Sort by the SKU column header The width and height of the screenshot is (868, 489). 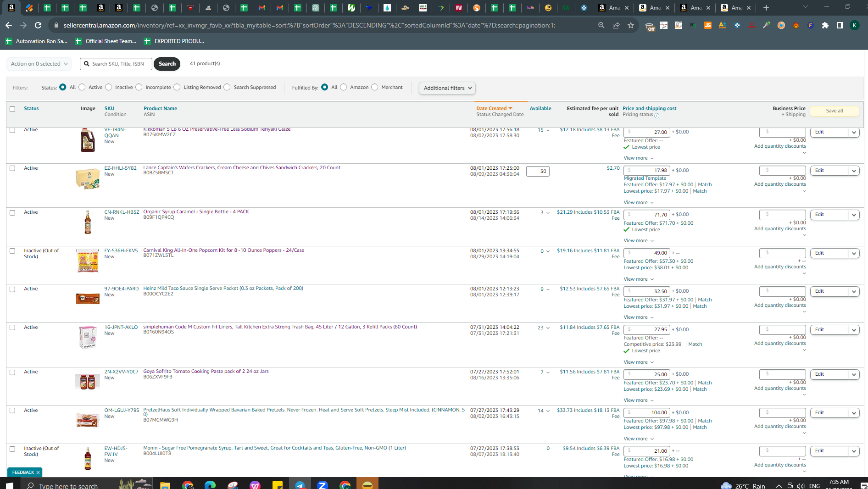pyautogui.click(x=109, y=109)
